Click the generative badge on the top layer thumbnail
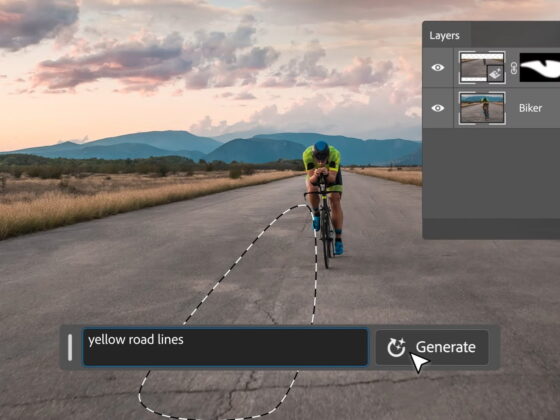 [x=495, y=74]
